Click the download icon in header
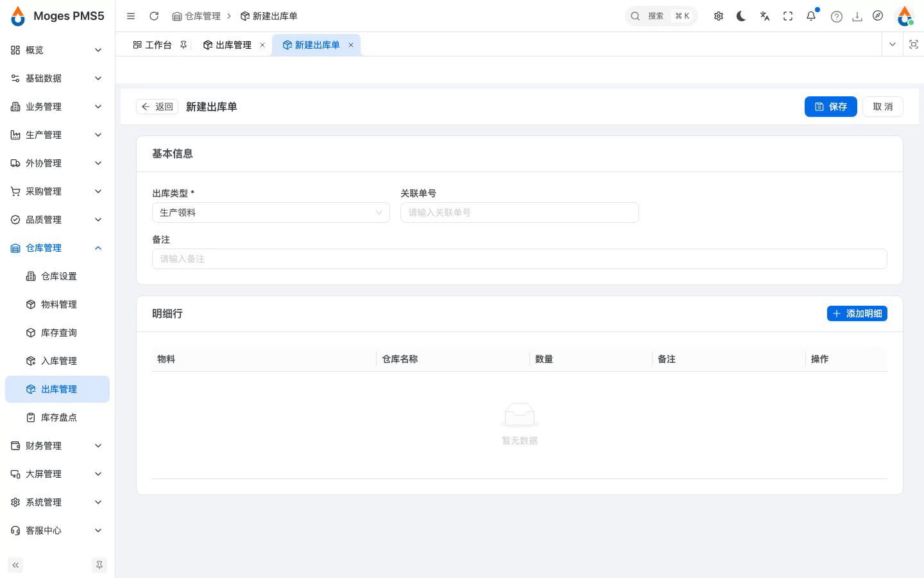This screenshot has width=924, height=578. [857, 17]
